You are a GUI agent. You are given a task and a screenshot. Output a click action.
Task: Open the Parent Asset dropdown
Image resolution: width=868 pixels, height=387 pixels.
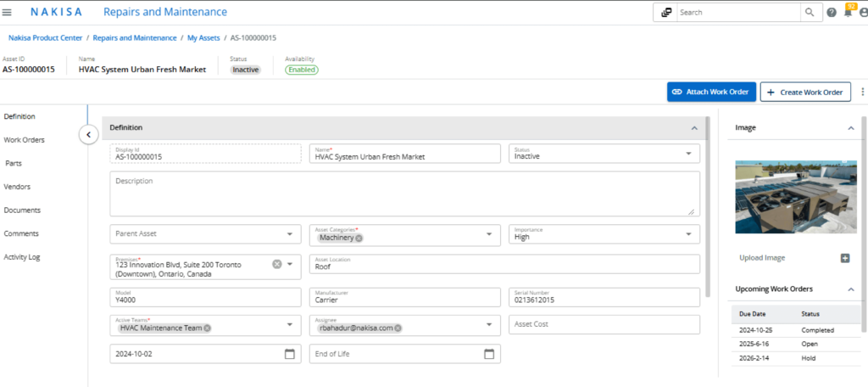(x=290, y=233)
